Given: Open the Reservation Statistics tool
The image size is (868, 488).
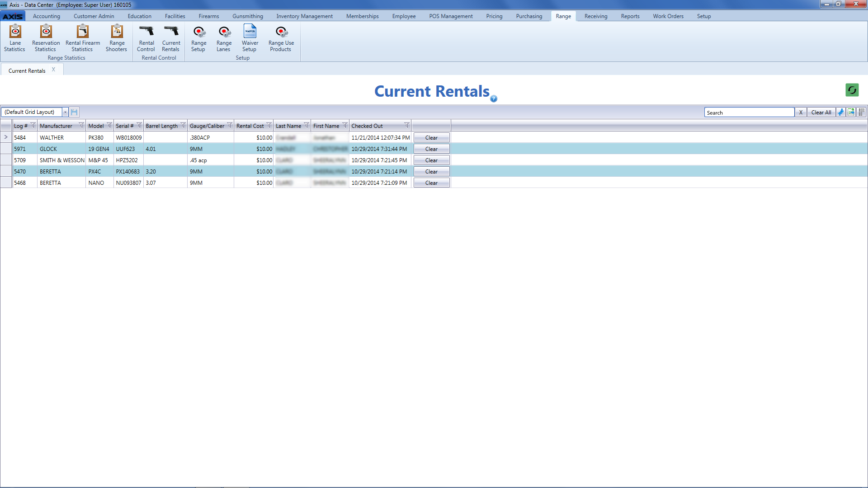Looking at the screenshot, I should click(x=46, y=38).
